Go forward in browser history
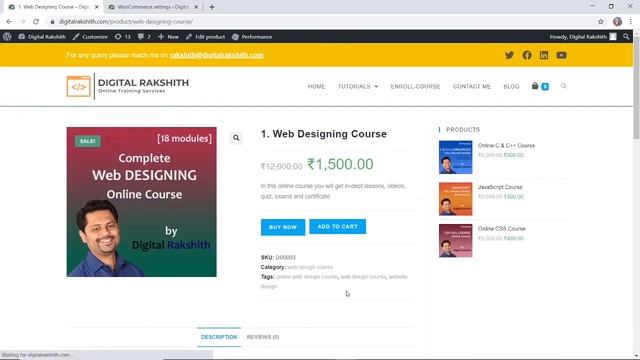This screenshot has width=640, height=360. (22, 22)
